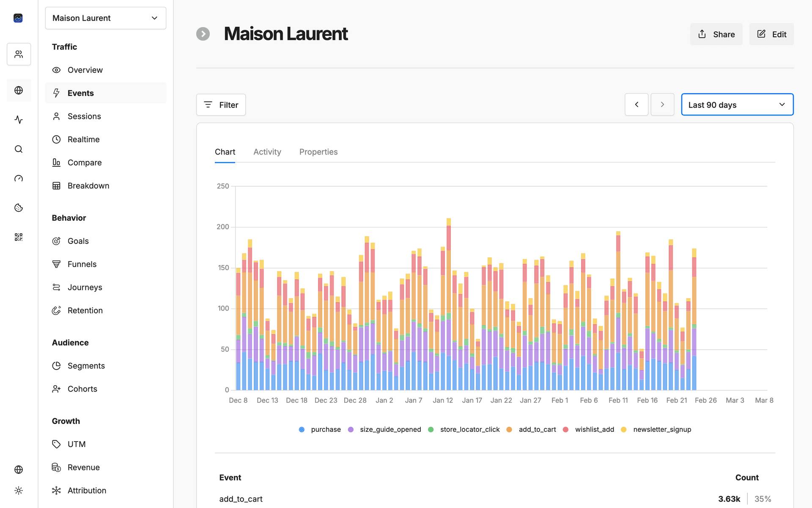Click the search magnifier icon in rail
812x508 pixels.
19,149
